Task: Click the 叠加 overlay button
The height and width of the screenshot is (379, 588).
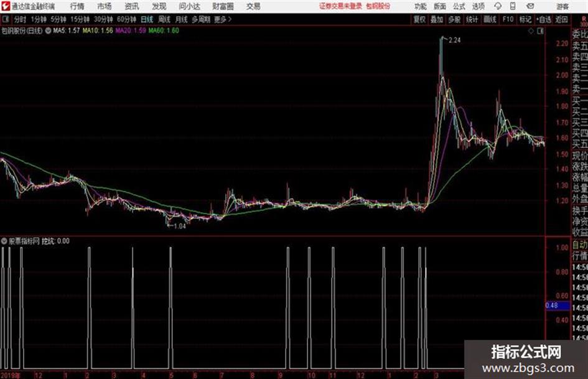Action: [x=437, y=19]
